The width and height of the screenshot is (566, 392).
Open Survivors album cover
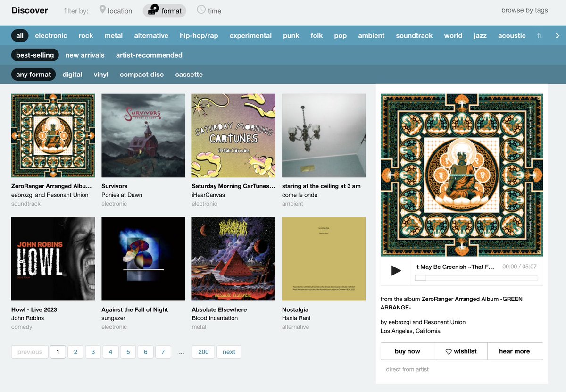pyautogui.click(x=143, y=135)
